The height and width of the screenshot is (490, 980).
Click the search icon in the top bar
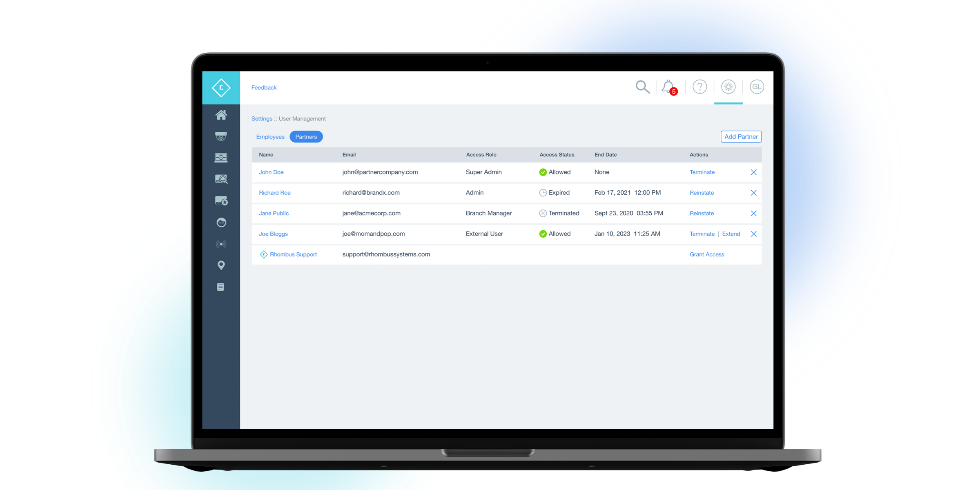pos(644,87)
